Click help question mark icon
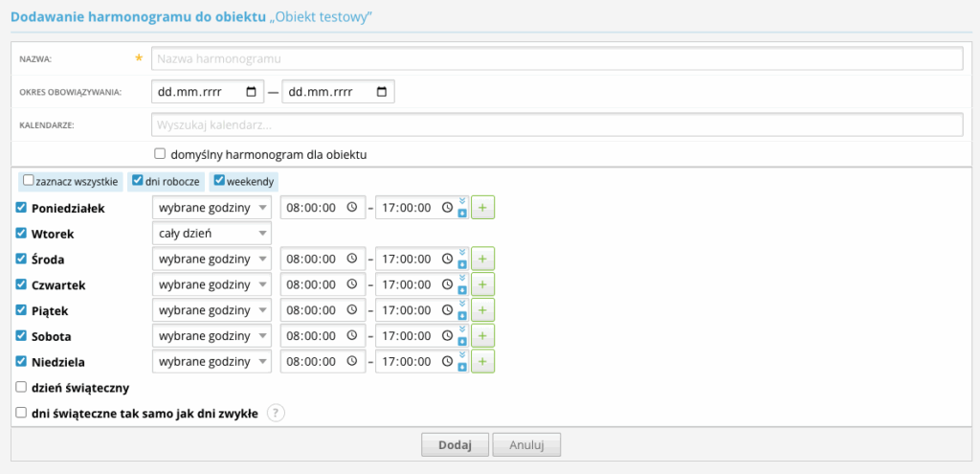980x474 pixels. click(x=276, y=414)
